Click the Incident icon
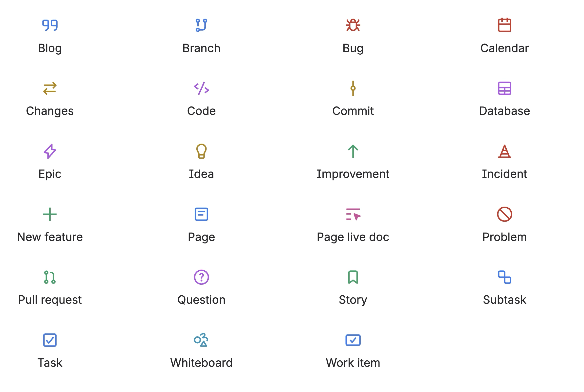Image resolution: width=584 pixels, height=392 pixels. (x=504, y=151)
